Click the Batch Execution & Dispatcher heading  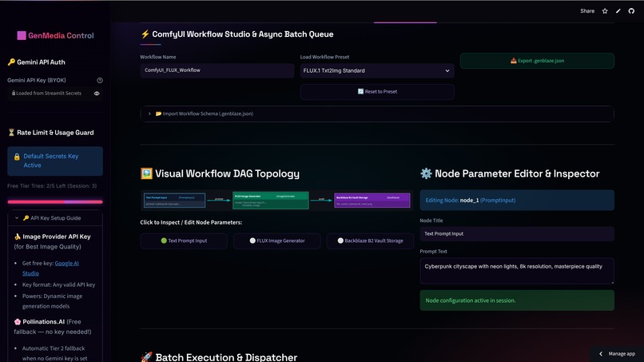(226, 357)
